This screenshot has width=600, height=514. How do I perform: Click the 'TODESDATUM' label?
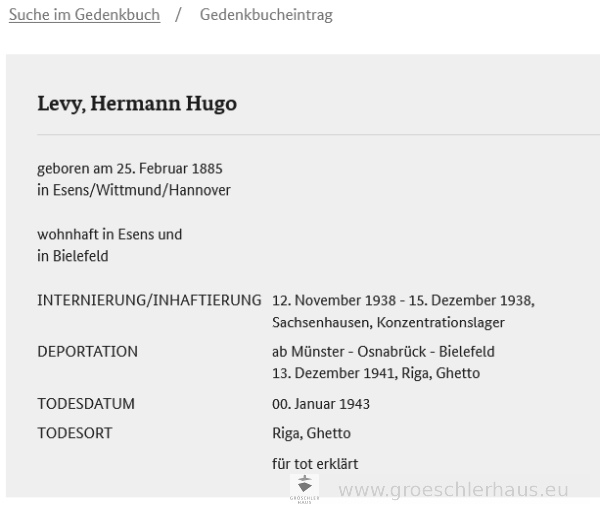click(x=86, y=404)
